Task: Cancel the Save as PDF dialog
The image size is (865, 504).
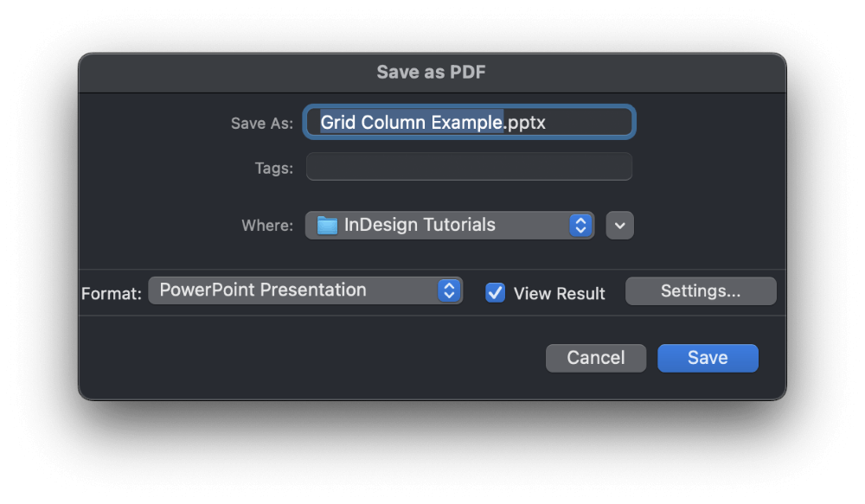Action: (x=595, y=357)
